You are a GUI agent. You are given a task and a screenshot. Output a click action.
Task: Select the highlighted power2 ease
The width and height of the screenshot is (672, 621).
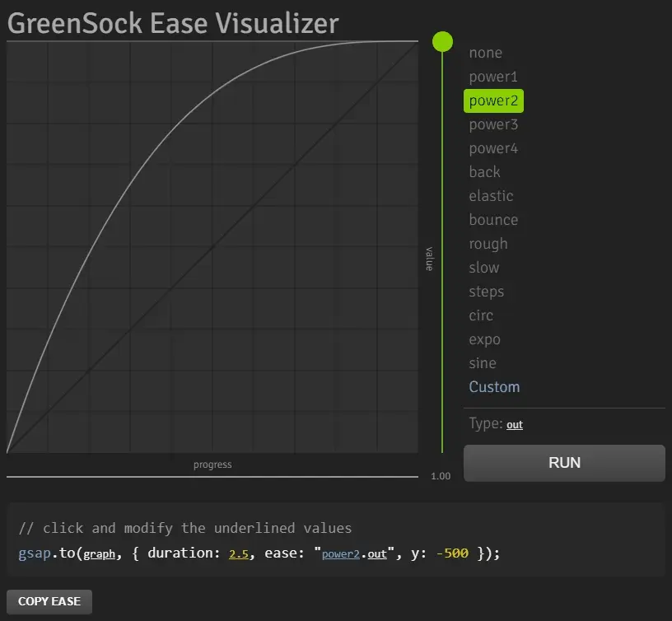point(493,100)
